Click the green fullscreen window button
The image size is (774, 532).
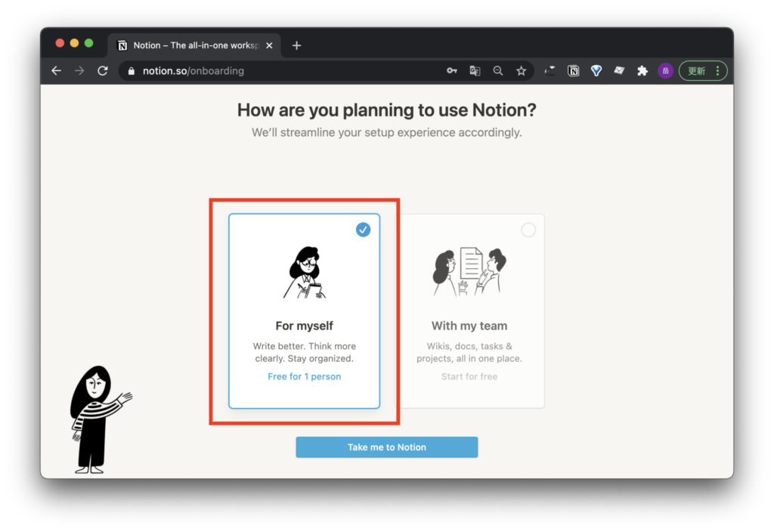(89, 43)
